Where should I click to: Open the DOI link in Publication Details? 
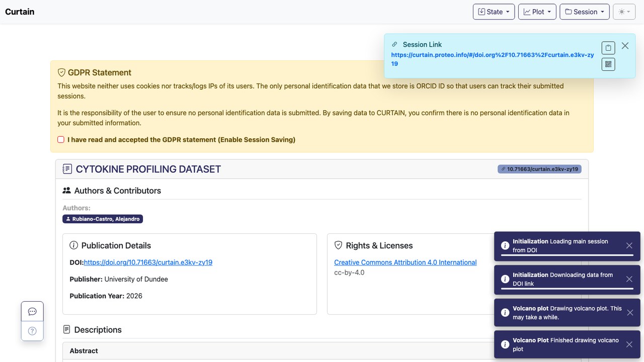[148, 262]
